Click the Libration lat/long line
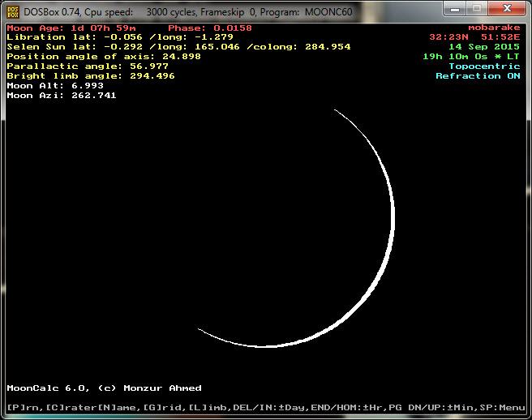The width and height of the screenshot is (532, 420). pos(120,37)
